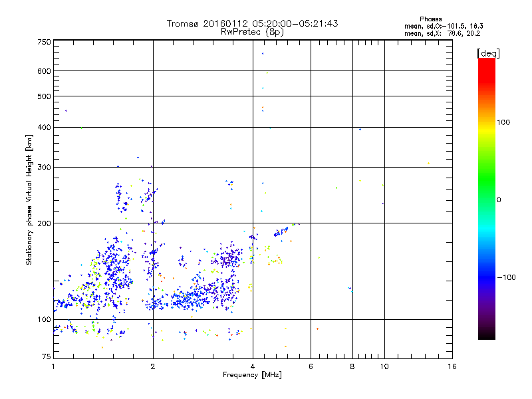
Task: Click the 'Frequency [MHz]' axis label
Action: (x=252, y=375)
